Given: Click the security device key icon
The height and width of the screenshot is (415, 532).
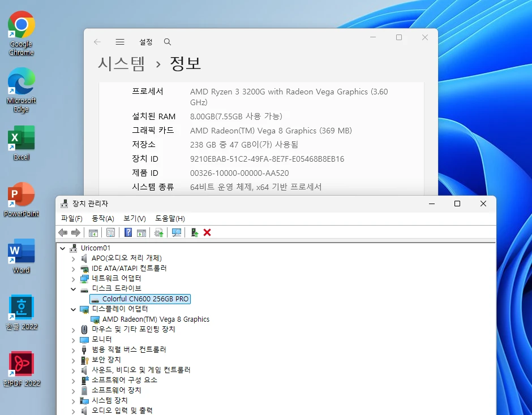Looking at the screenshot, I should point(84,360).
